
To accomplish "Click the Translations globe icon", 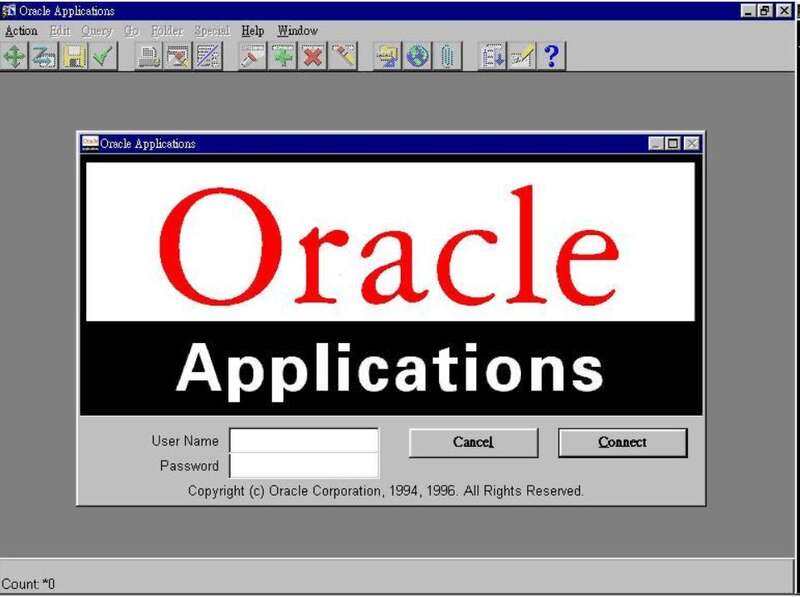I will click(417, 56).
